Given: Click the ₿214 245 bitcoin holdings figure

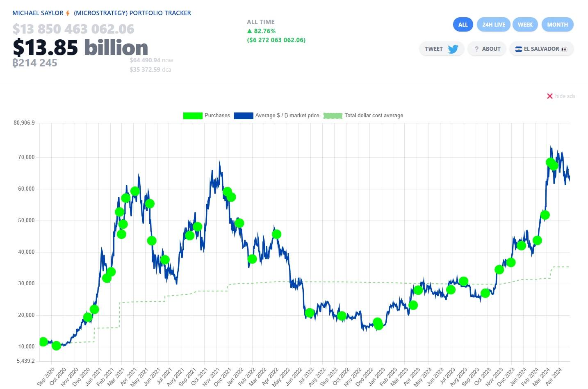Looking at the screenshot, I should 35,63.
